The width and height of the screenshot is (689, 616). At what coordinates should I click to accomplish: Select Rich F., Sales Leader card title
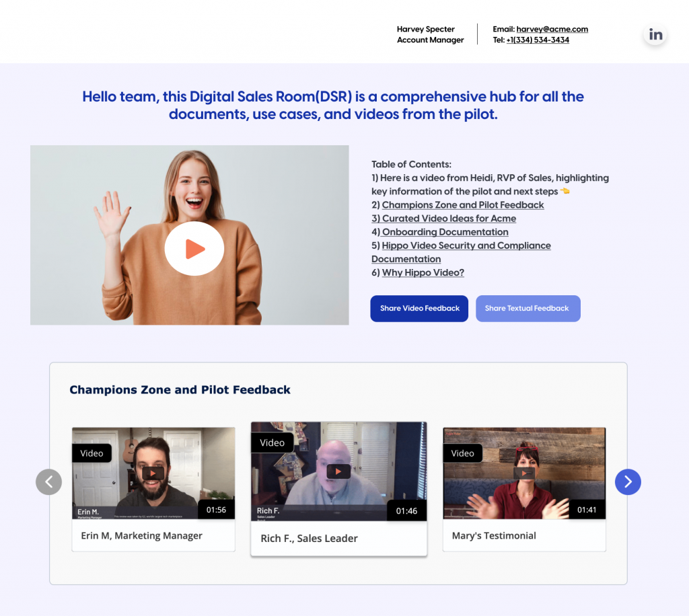[309, 538]
